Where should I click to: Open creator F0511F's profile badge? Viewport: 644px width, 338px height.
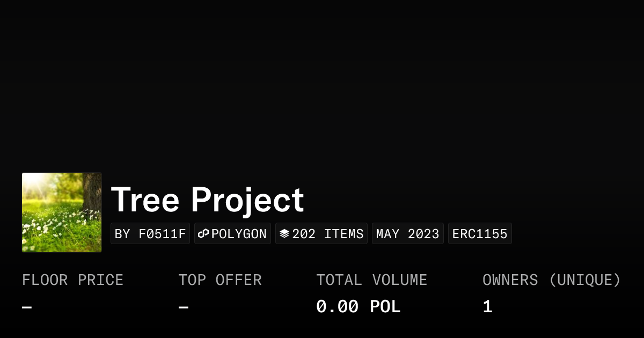point(150,234)
